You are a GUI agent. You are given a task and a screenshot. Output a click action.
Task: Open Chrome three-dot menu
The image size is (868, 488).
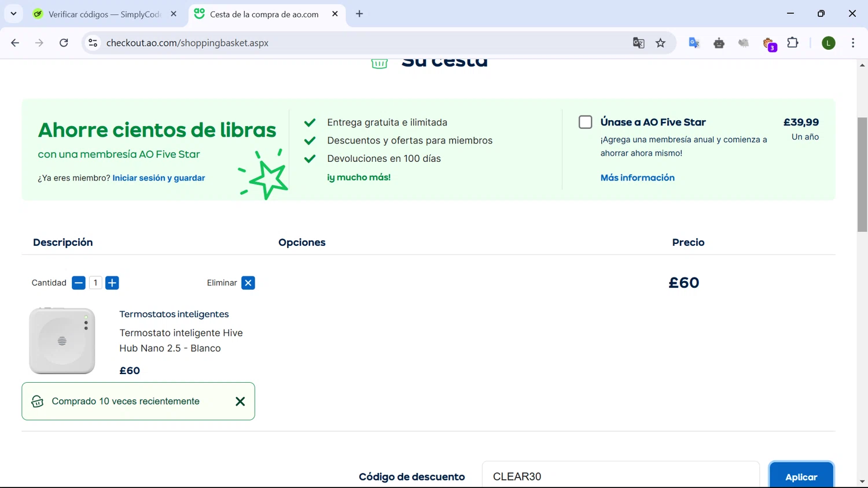(853, 43)
